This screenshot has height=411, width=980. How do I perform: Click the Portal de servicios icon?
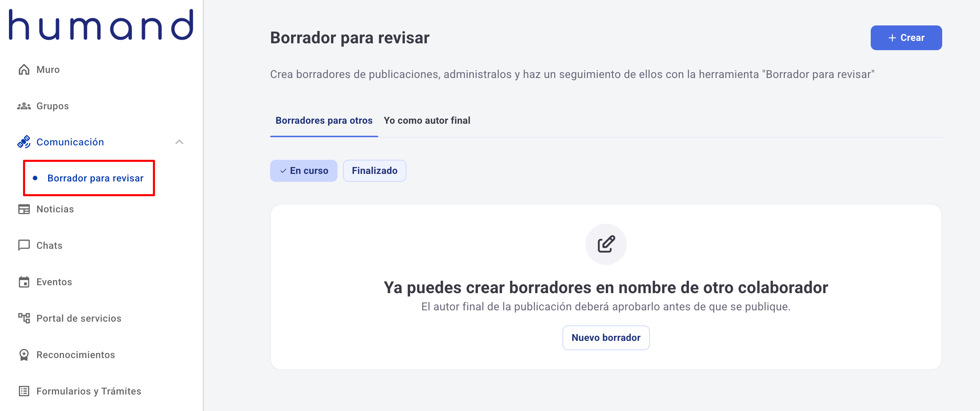click(x=24, y=318)
